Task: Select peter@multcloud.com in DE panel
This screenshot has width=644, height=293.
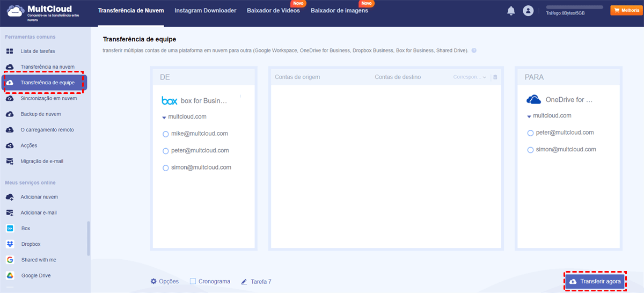Action: pos(165,151)
